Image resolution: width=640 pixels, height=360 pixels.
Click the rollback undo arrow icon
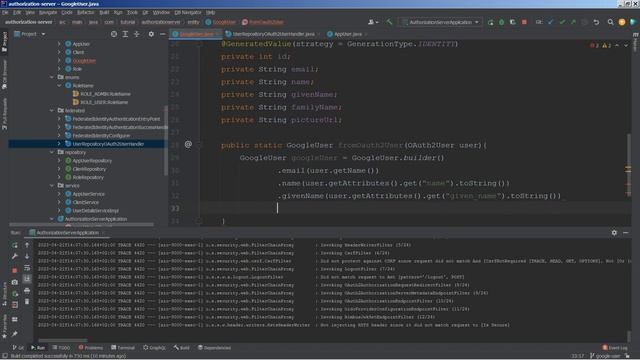pyautogui.click(x=596, y=22)
